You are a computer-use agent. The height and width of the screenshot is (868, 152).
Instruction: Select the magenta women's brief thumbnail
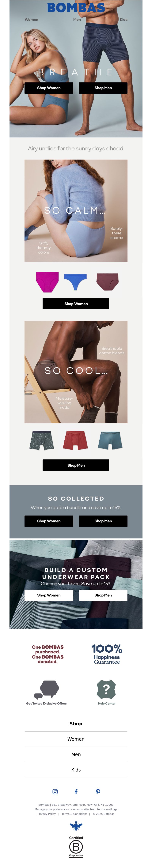[x=47, y=282]
